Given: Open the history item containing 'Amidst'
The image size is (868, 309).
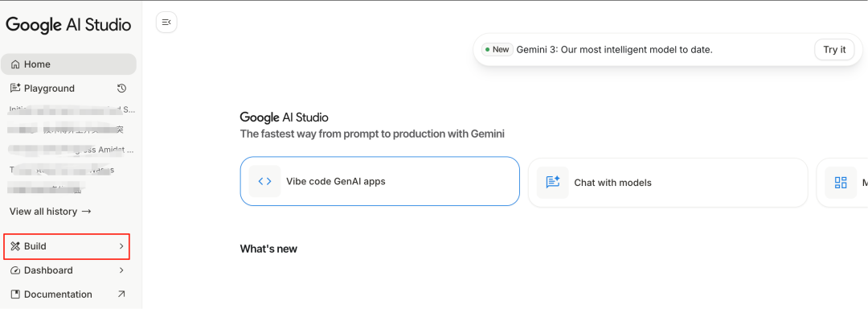Looking at the screenshot, I should (x=71, y=150).
